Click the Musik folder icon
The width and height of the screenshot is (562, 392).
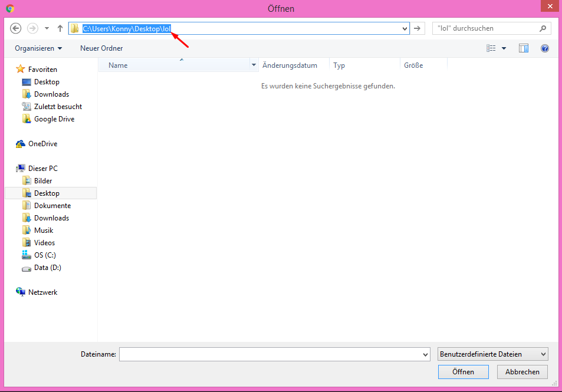[27, 230]
